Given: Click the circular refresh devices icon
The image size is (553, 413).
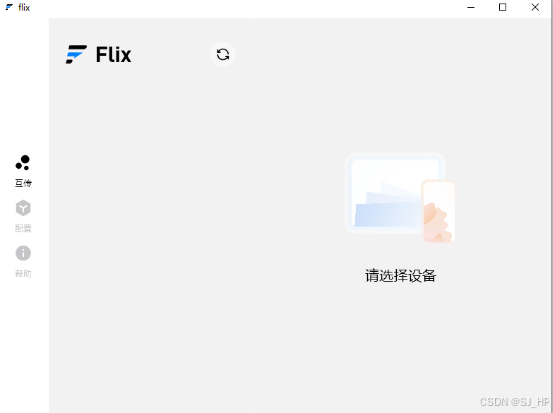Looking at the screenshot, I should [223, 54].
